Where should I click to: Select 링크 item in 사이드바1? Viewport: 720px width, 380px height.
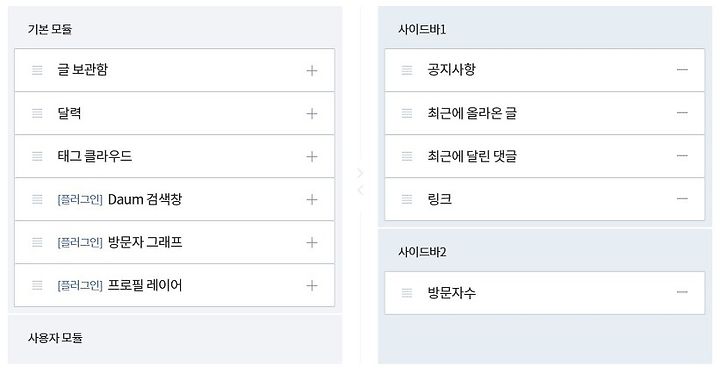(545, 199)
